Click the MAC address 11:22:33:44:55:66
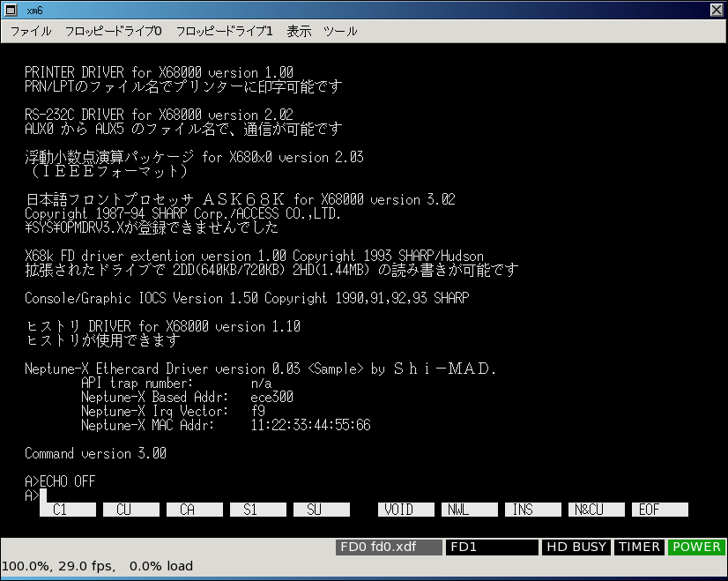Screen dimensions: 728x581 (310, 425)
